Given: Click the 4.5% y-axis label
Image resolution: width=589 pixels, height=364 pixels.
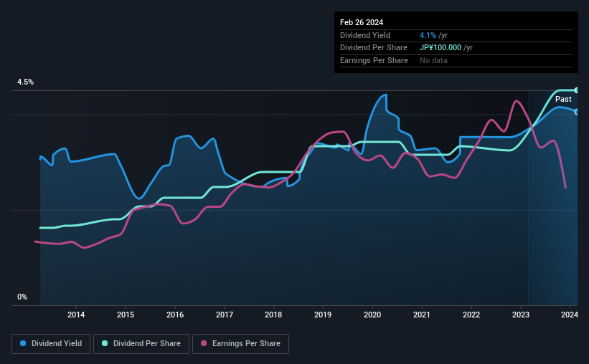Looking at the screenshot, I should coord(25,82).
